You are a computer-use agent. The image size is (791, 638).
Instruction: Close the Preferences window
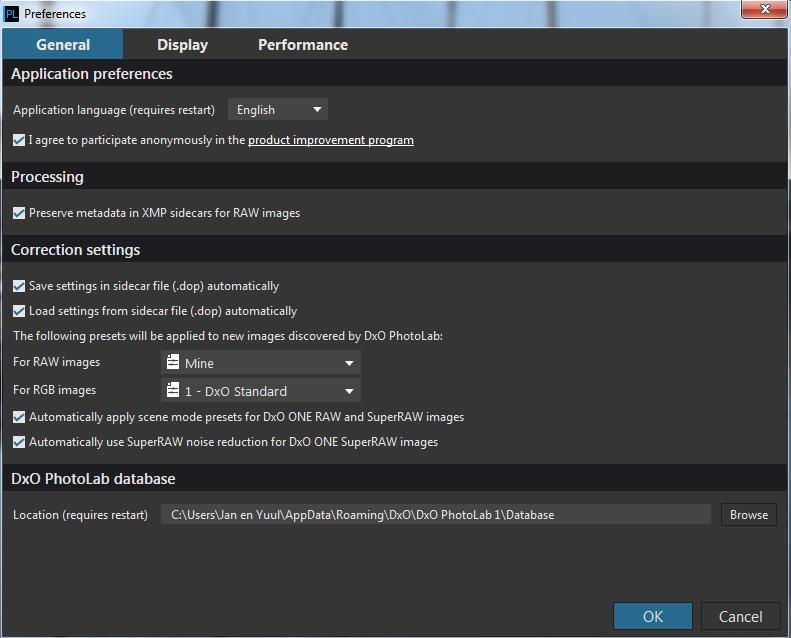765,9
